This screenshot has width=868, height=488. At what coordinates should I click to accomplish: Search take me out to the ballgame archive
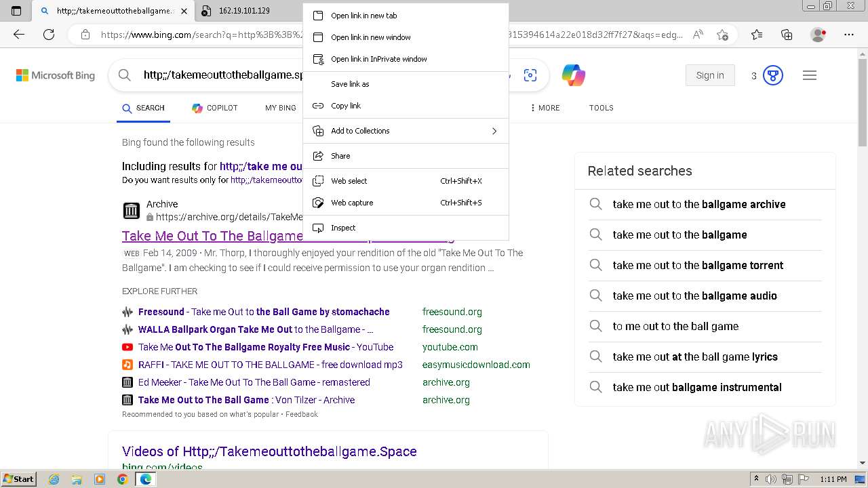pos(699,204)
